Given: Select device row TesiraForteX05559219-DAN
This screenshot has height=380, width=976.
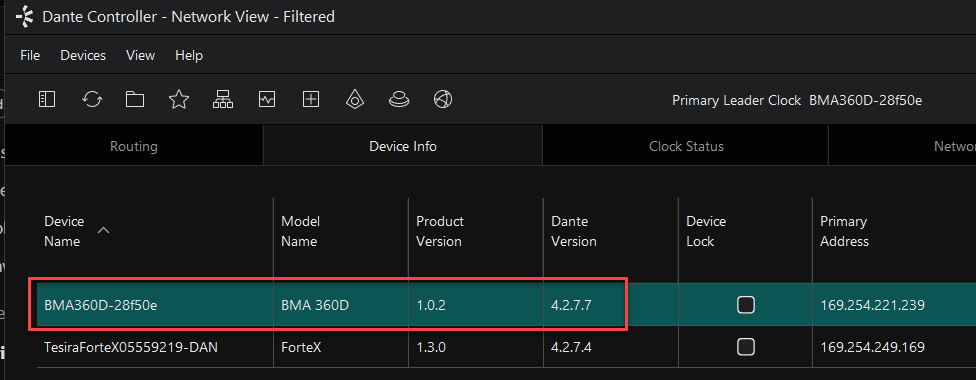Looking at the screenshot, I should point(506,346).
